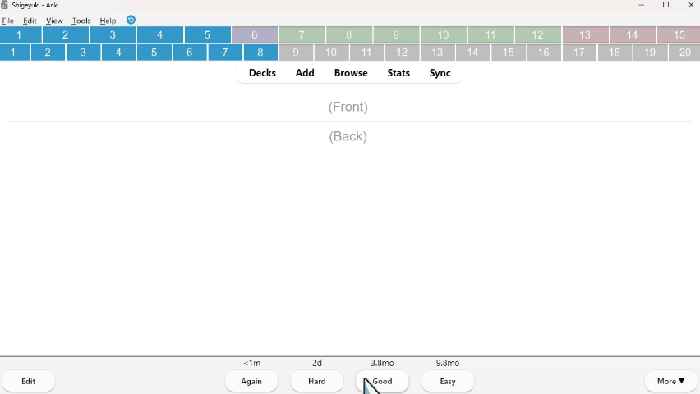The height and width of the screenshot is (394, 700).
Task: Select green box 11
Action: coord(491,35)
